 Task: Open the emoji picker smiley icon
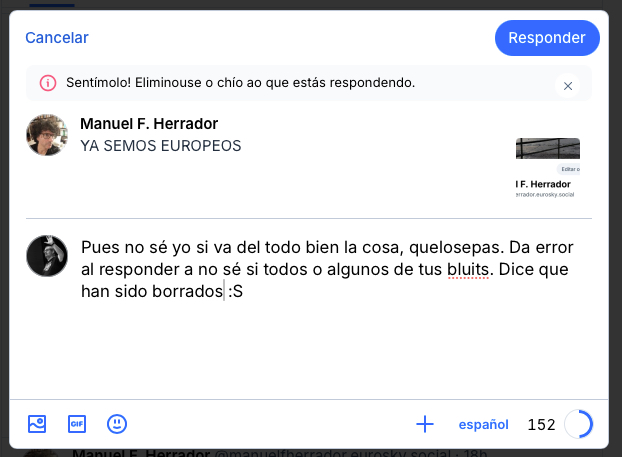coord(117,424)
